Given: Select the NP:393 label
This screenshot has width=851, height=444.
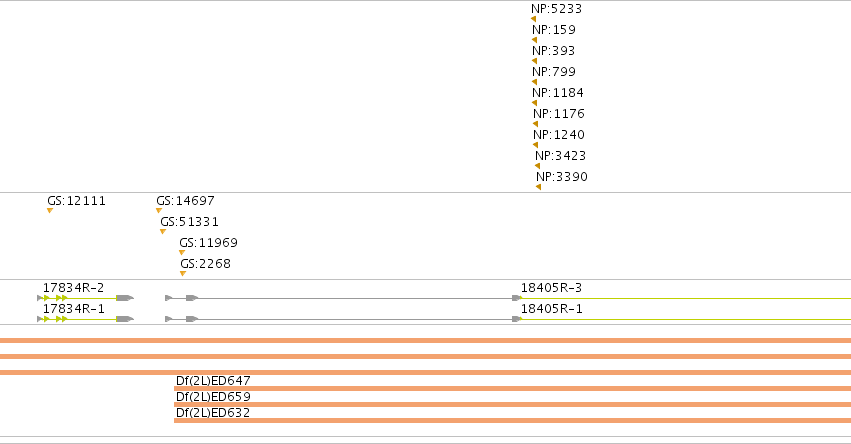Looking at the screenshot, I should [x=554, y=51].
